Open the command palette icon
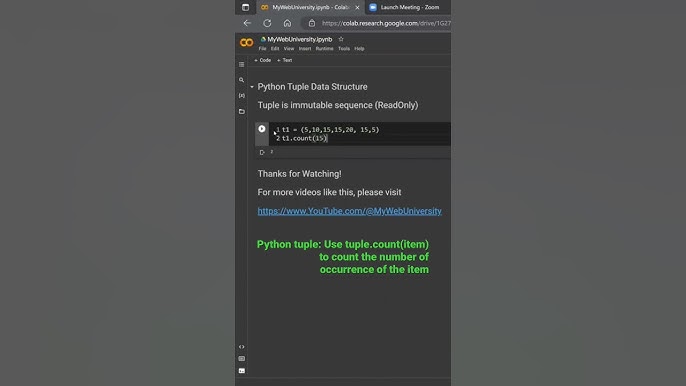 (242, 358)
